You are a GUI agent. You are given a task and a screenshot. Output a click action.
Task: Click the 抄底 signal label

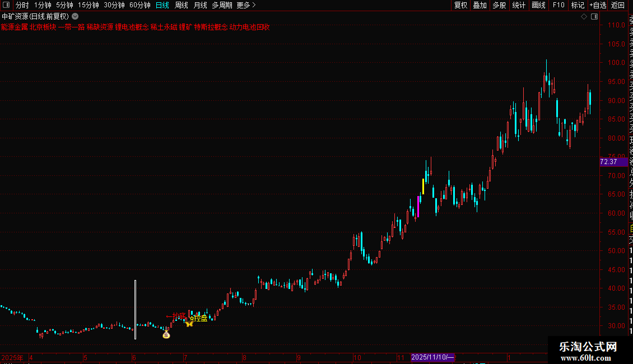pos(176,316)
